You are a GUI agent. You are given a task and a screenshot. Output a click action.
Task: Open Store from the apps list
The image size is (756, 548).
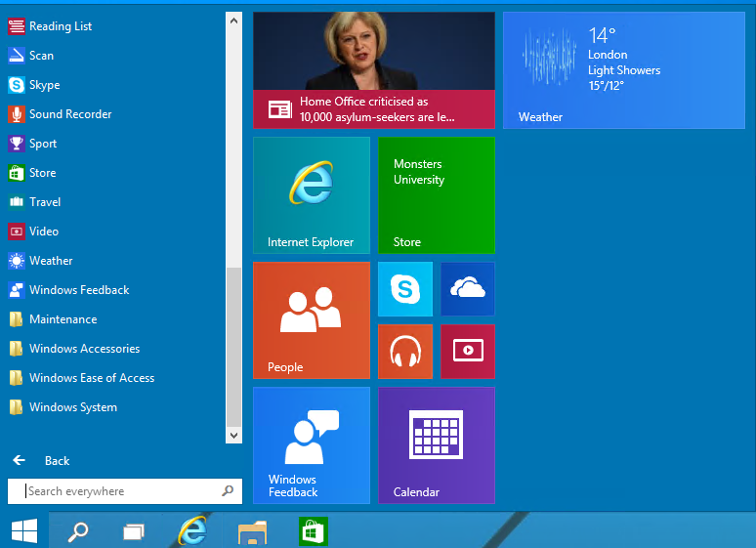32,173
